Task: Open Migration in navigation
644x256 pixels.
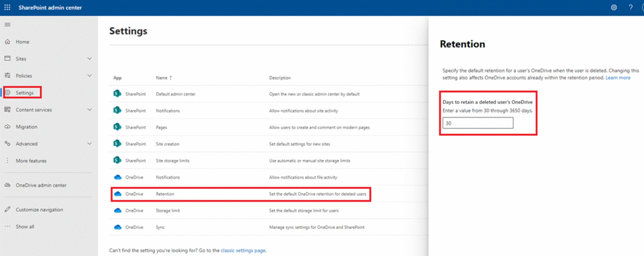Action: 27,127
